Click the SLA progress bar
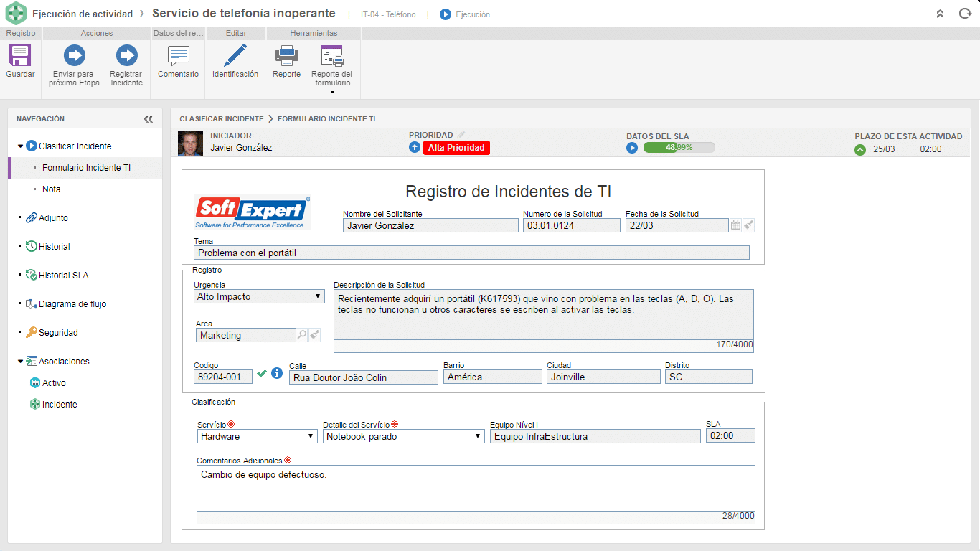980x551 pixels. (679, 147)
